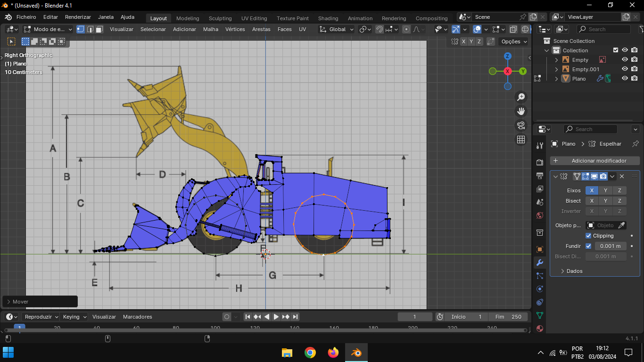Open the Object Data mesh tab
Image resolution: width=644 pixels, height=362 pixels.
540,315
